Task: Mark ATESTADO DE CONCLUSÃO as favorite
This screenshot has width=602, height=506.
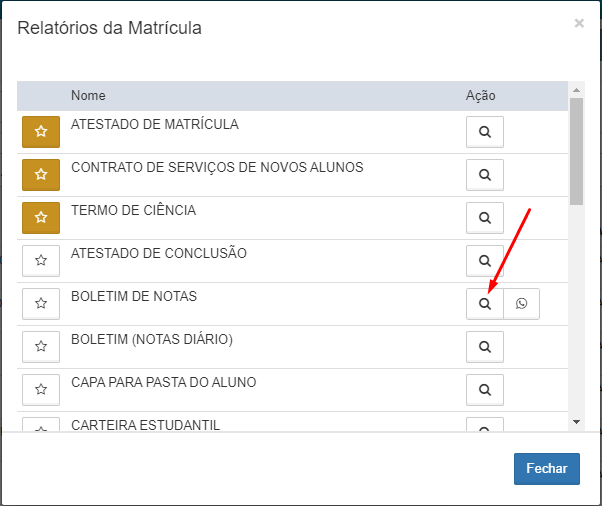Action: pos(41,261)
